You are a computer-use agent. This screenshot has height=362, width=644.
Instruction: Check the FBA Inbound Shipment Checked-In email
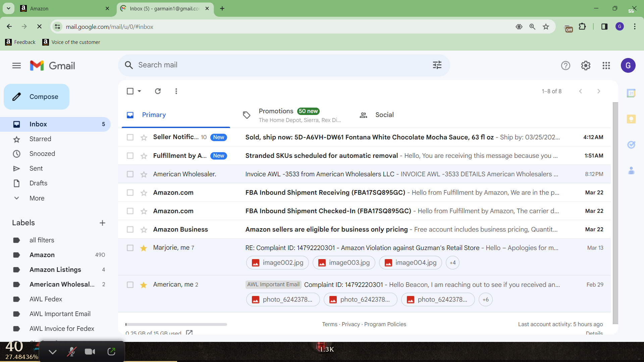point(130,211)
